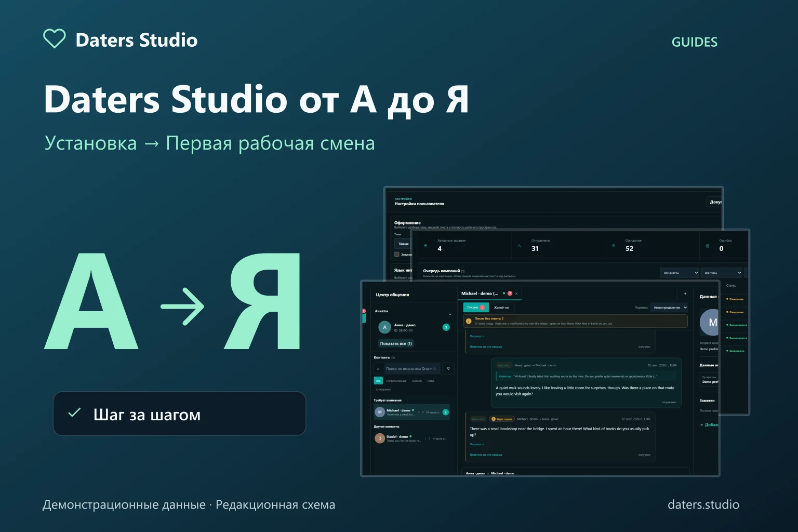The height and width of the screenshot is (532, 798).
Task: Click the 'Отправлено' value 31
Action: [x=535, y=248]
